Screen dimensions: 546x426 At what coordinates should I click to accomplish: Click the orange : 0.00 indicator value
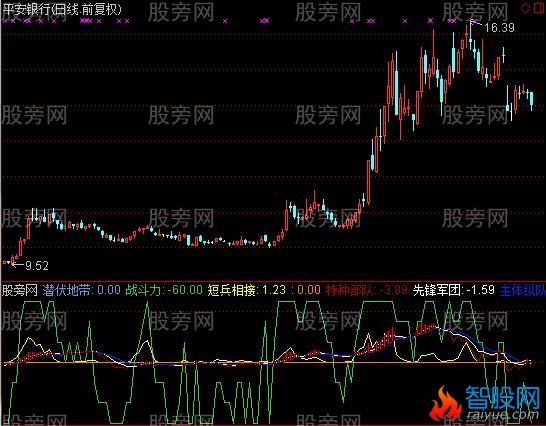click(306, 290)
